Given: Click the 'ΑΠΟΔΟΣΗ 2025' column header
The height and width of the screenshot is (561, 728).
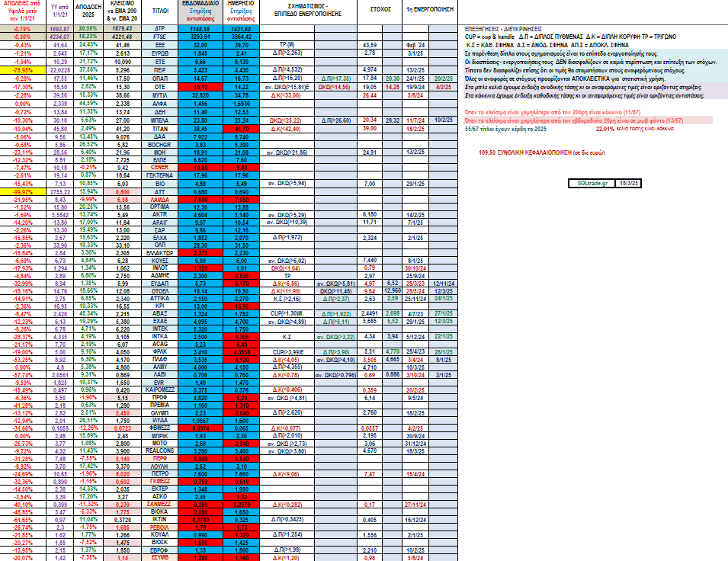Looking at the screenshot, I should coord(88,11).
